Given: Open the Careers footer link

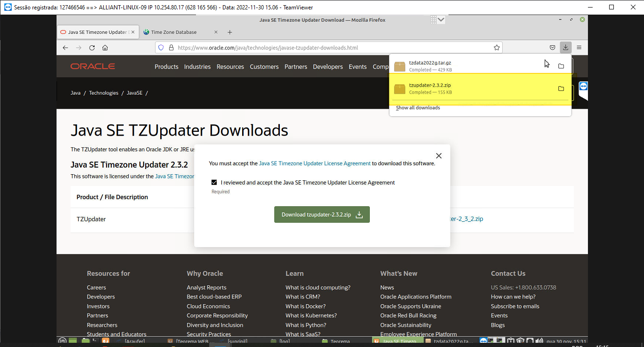Looking at the screenshot, I should [96, 287].
